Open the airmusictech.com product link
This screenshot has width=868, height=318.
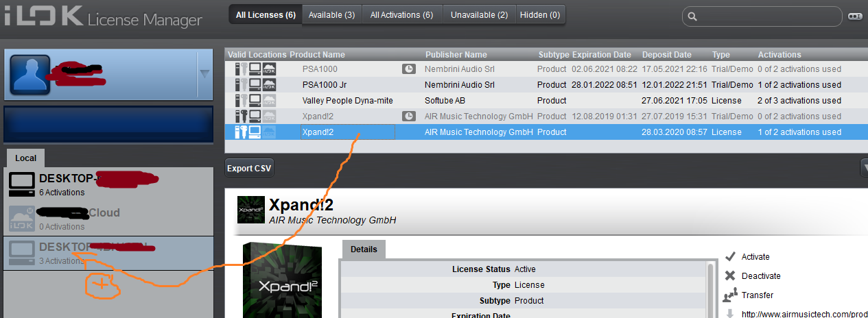pyautogui.click(x=804, y=314)
